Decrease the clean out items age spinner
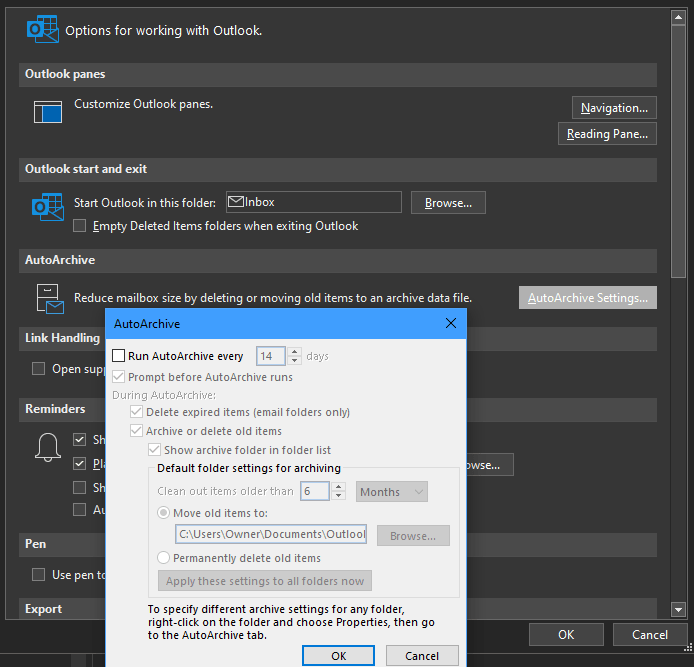694x667 pixels. point(338,496)
